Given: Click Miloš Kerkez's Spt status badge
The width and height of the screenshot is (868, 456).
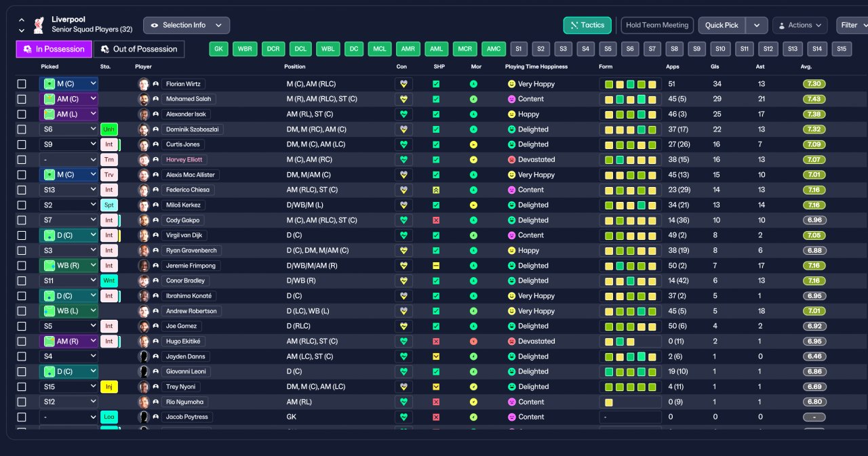Looking at the screenshot, I should tap(108, 205).
